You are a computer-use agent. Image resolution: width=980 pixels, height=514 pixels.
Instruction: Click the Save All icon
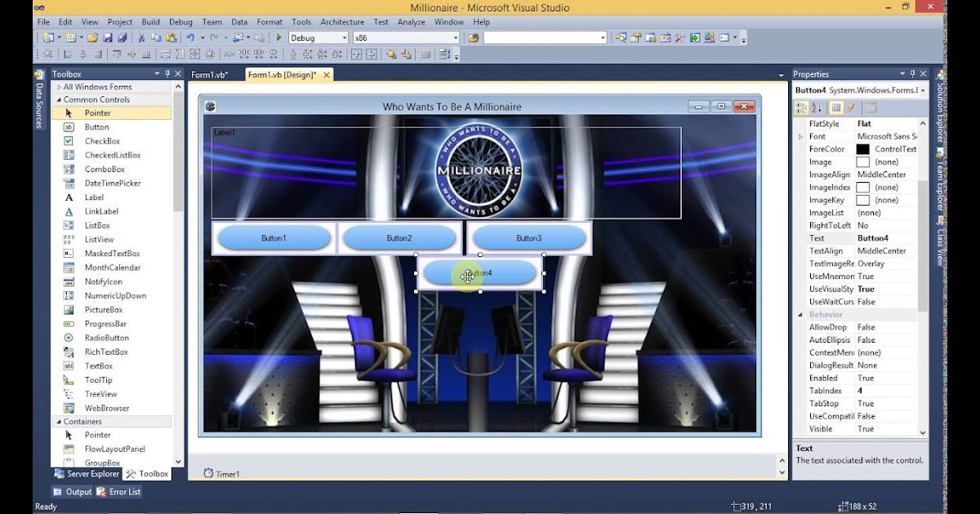coord(122,38)
